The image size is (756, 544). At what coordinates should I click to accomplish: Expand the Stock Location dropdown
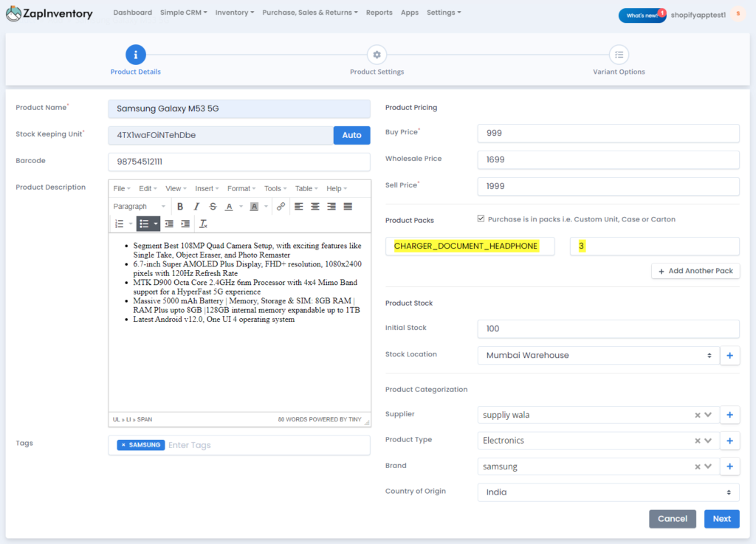click(x=598, y=356)
